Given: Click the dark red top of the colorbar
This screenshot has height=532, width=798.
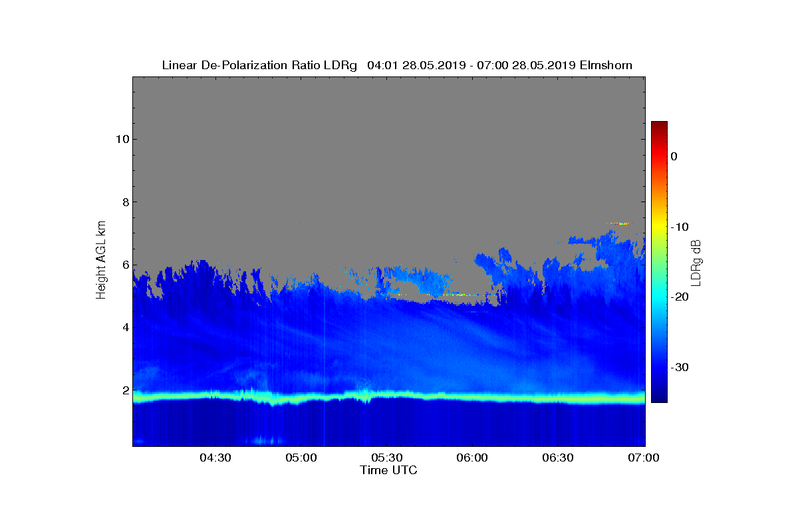Looking at the screenshot, I should (x=659, y=126).
